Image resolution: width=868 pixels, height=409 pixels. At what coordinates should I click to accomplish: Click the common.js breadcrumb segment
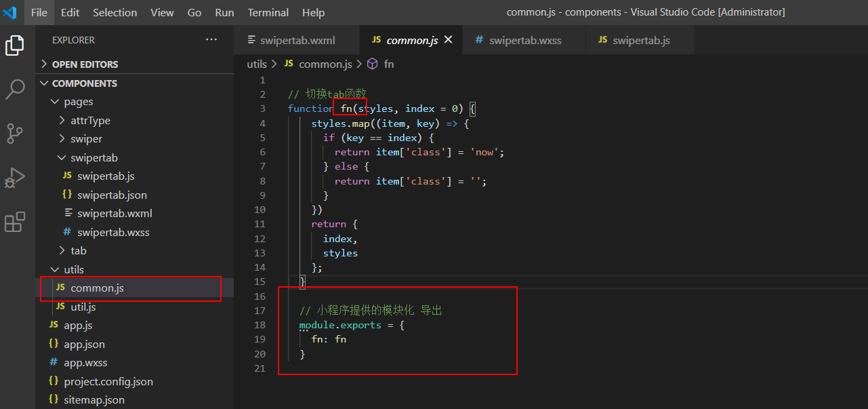[325, 64]
